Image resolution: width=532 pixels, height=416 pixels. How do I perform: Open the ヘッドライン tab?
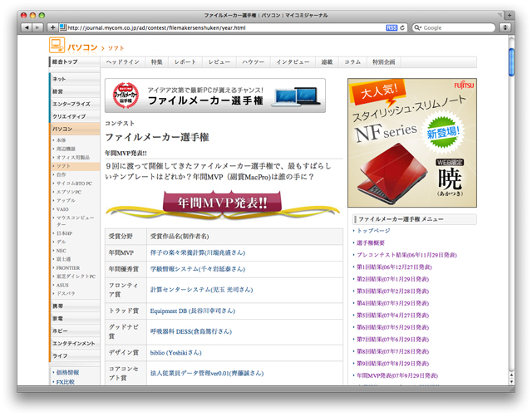click(123, 62)
